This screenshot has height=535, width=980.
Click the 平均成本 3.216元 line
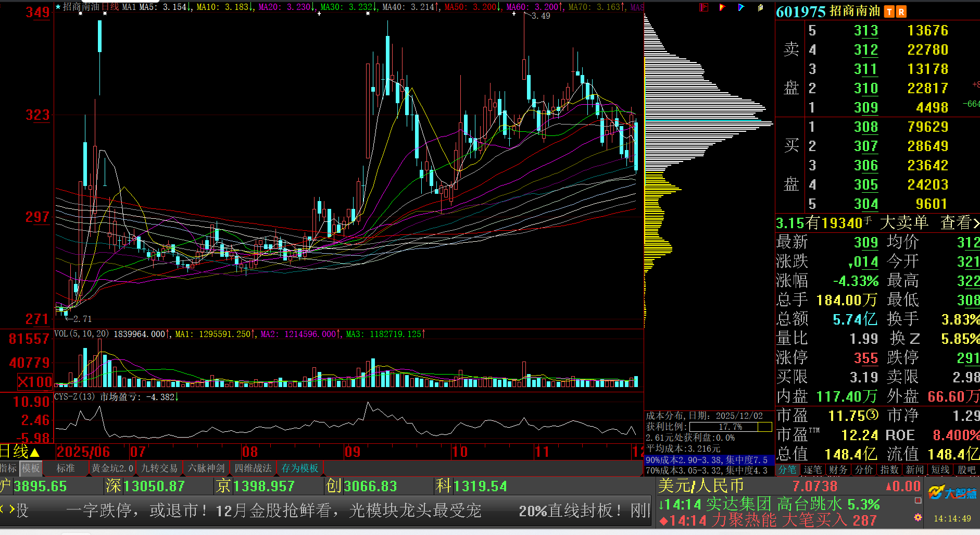(x=683, y=449)
